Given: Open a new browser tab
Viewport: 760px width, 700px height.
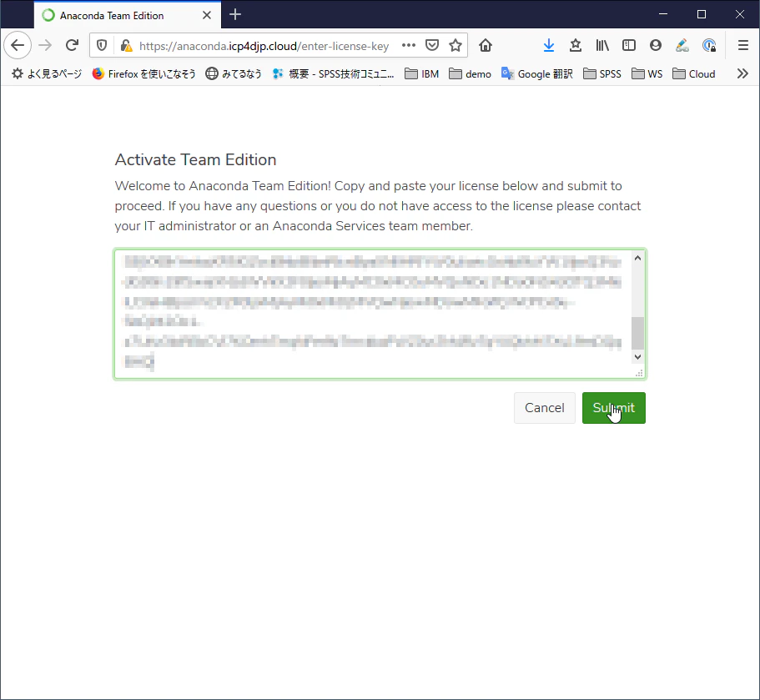Looking at the screenshot, I should pos(235,14).
